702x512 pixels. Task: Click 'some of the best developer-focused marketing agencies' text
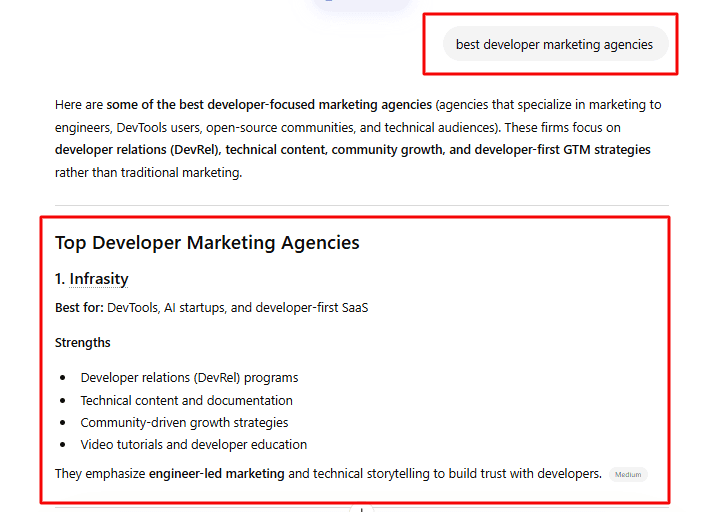pyautogui.click(x=269, y=105)
